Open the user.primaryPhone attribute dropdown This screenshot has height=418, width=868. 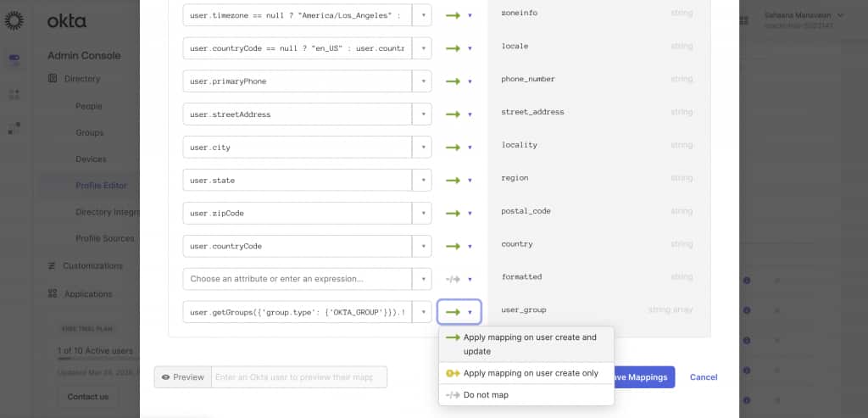tap(421, 81)
